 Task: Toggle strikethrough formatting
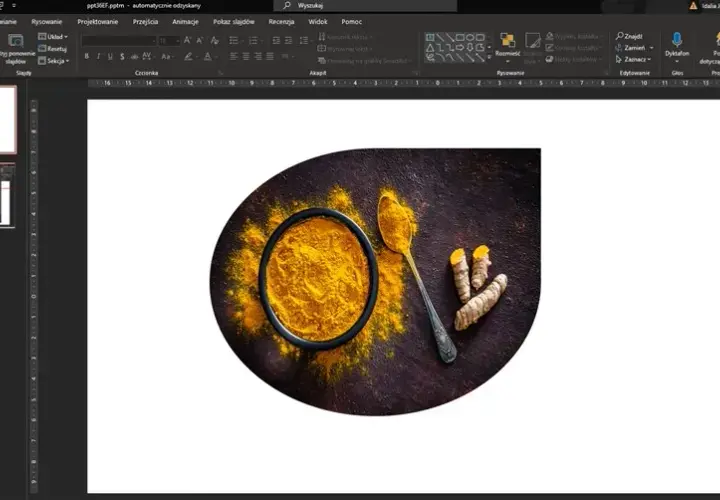tap(135, 56)
